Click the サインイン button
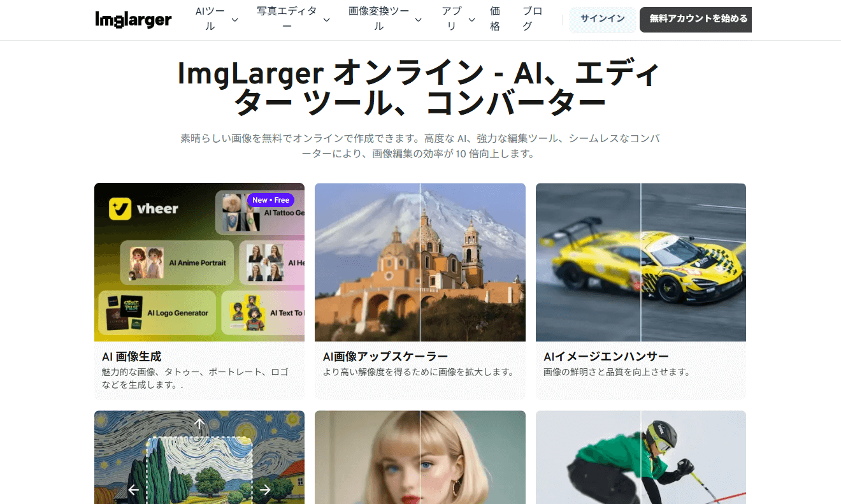Image resolution: width=841 pixels, height=504 pixels. click(x=602, y=19)
